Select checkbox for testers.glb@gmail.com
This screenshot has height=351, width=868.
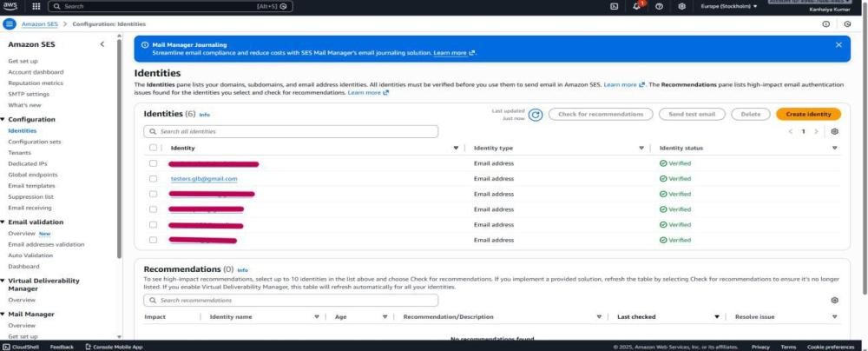154,179
